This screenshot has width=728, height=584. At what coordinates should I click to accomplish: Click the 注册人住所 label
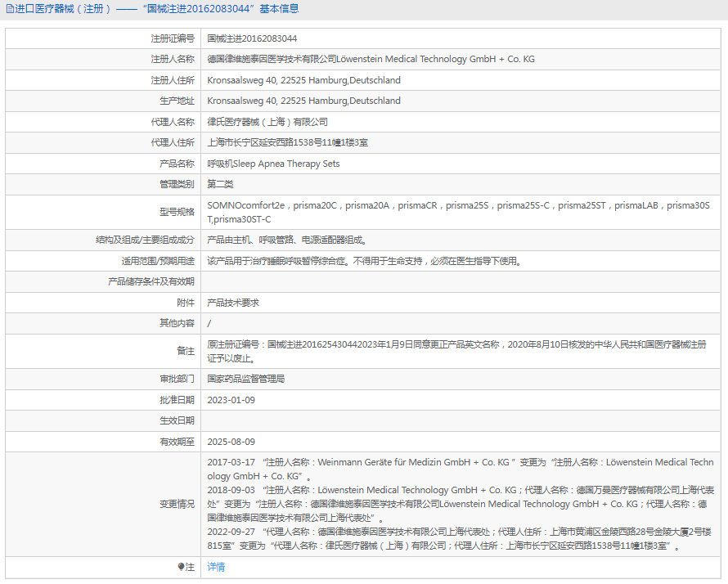[173, 80]
